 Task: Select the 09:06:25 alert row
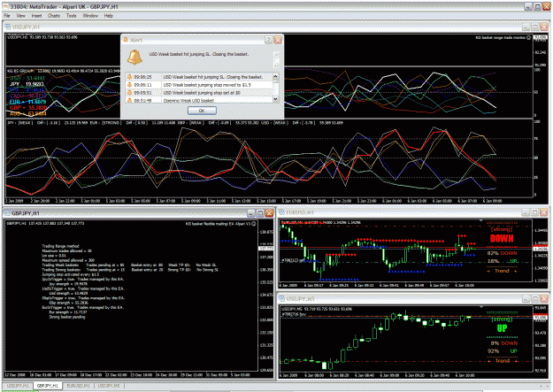click(199, 77)
